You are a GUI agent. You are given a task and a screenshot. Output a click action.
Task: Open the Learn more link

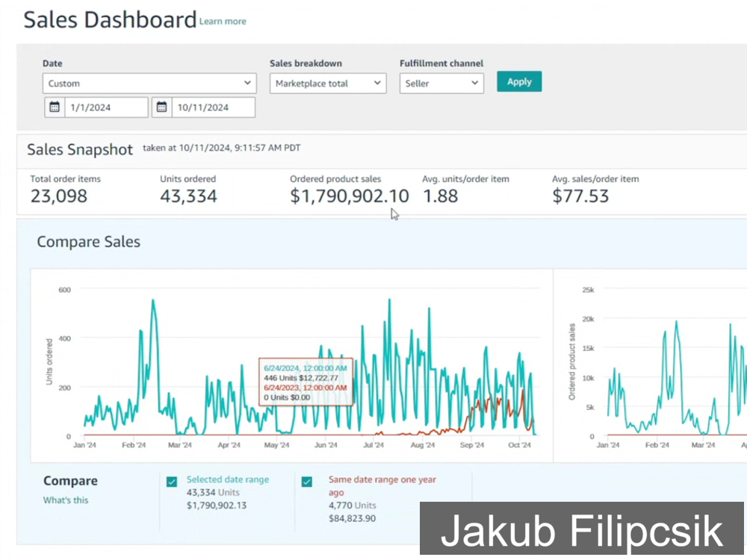click(223, 22)
